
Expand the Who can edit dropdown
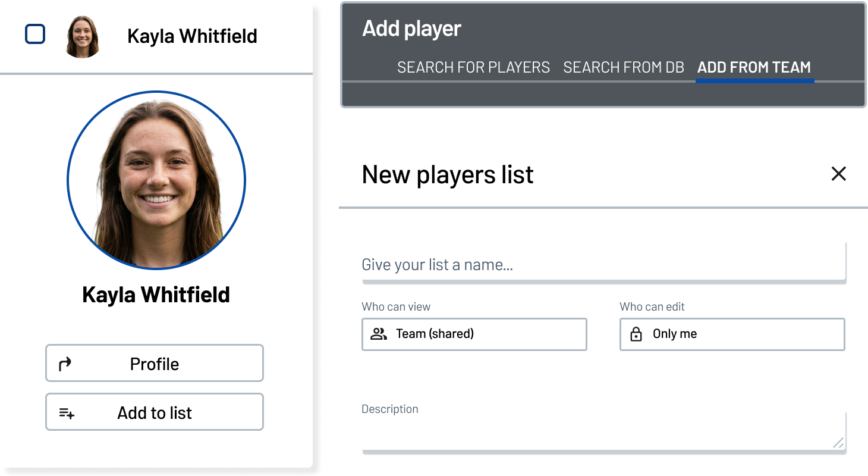point(732,334)
